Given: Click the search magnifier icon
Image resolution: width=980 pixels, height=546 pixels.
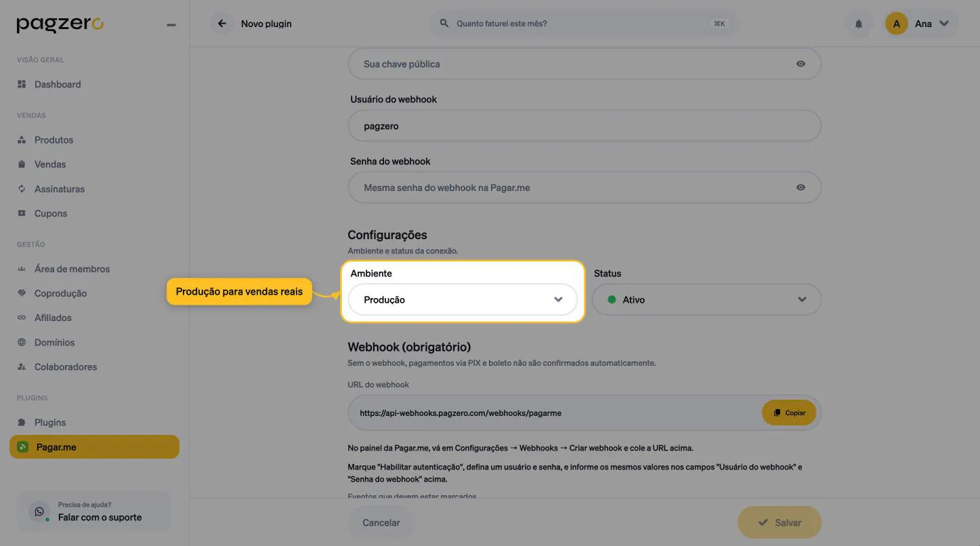Looking at the screenshot, I should coord(444,23).
